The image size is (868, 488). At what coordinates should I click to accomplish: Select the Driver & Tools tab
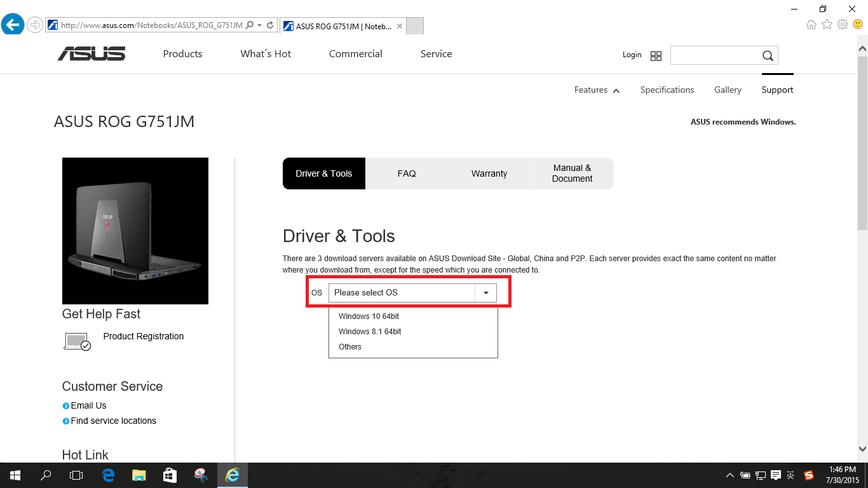click(x=324, y=173)
